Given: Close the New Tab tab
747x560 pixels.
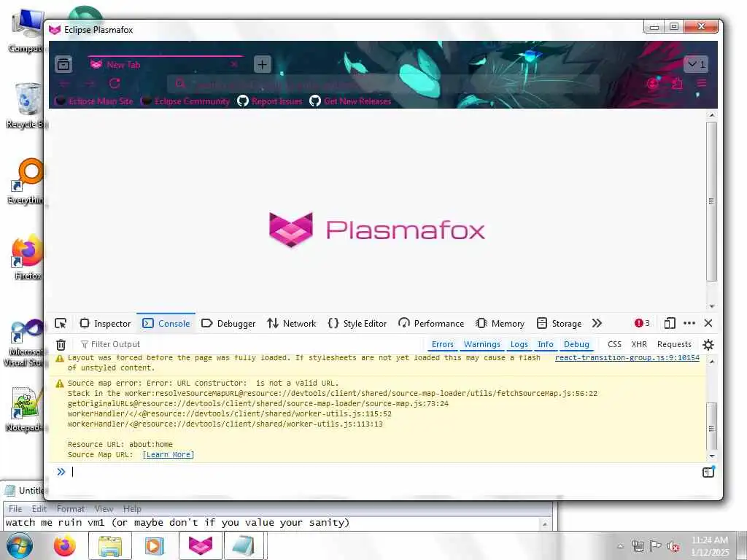Looking at the screenshot, I should (x=234, y=64).
